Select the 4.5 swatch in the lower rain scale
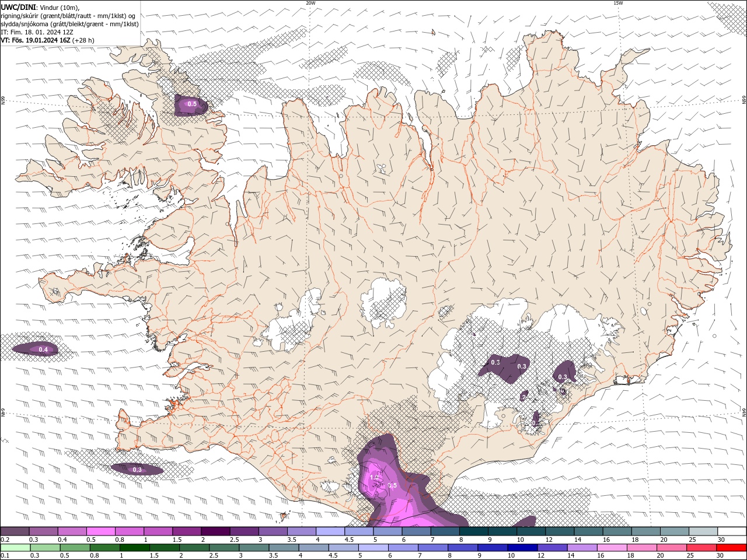 tap(343, 548)
